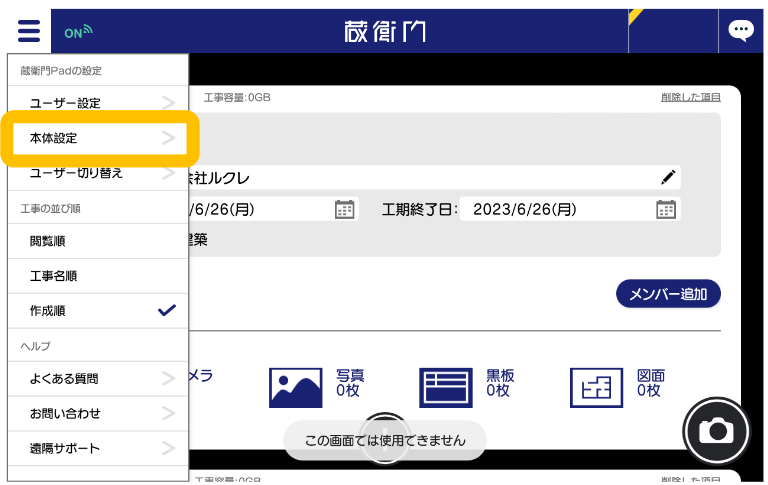768x485 pixels.
Task: Click the 写真 0枚 label
Action: 350,383
